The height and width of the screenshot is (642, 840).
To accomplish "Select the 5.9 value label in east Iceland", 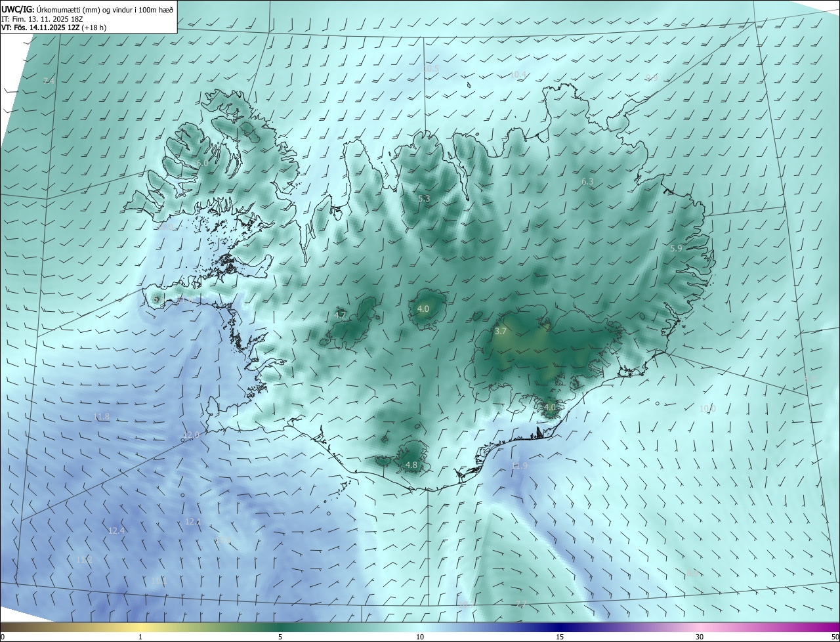I will pos(676,248).
